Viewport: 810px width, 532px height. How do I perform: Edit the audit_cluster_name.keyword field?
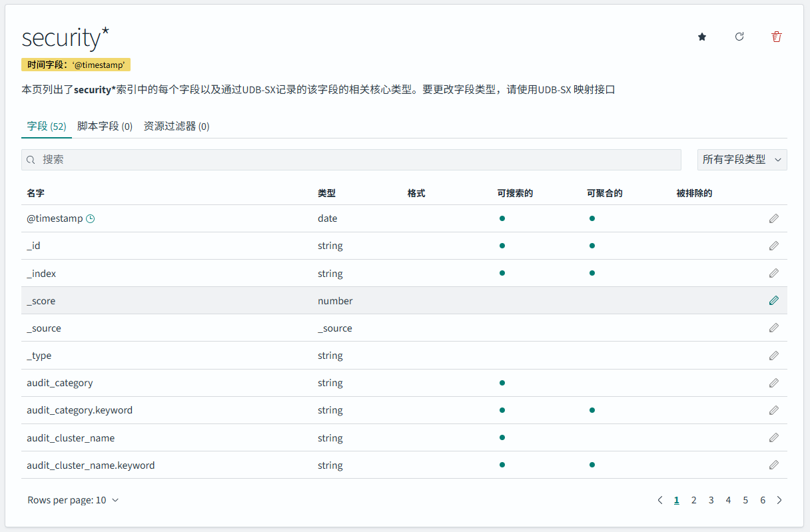tap(774, 464)
